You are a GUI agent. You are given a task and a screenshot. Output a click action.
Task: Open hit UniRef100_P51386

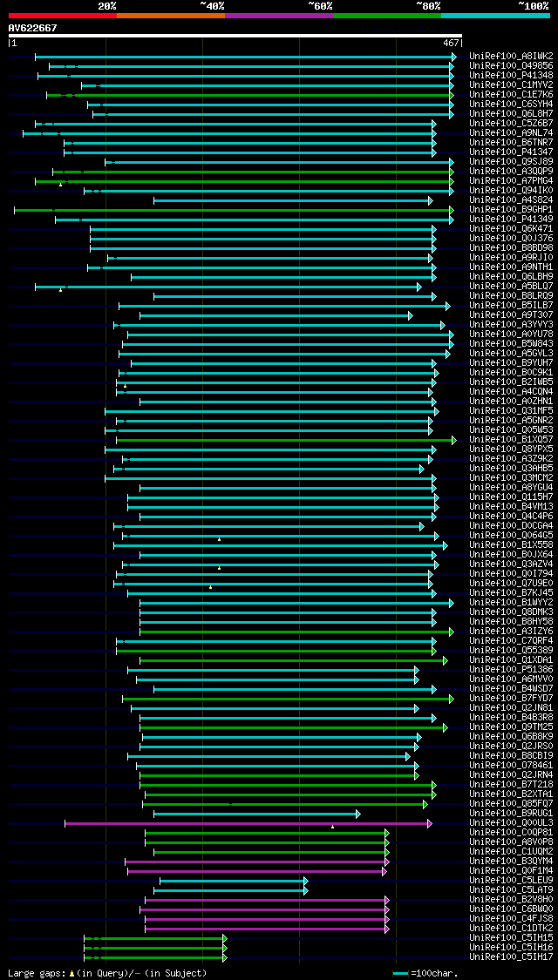point(511,669)
